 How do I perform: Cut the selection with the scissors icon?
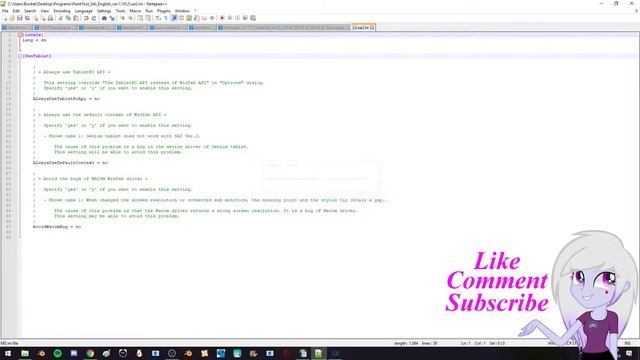(60, 18)
